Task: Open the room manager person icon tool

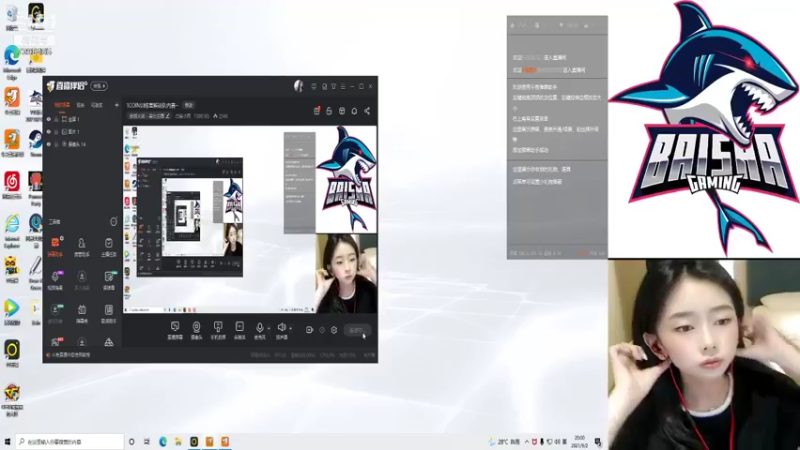Action: coord(82,246)
